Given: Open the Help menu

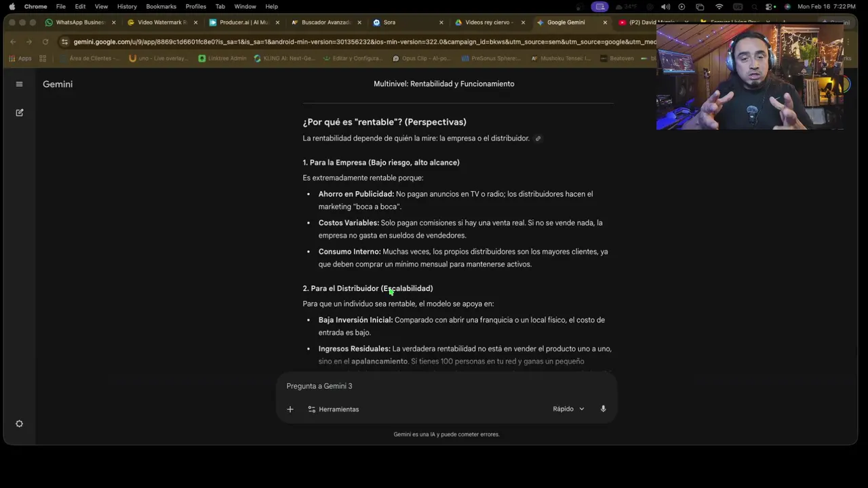Looking at the screenshot, I should 271,6.
